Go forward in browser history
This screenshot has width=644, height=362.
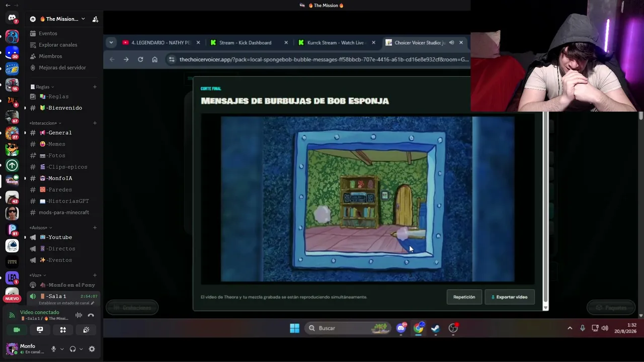coord(126,59)
